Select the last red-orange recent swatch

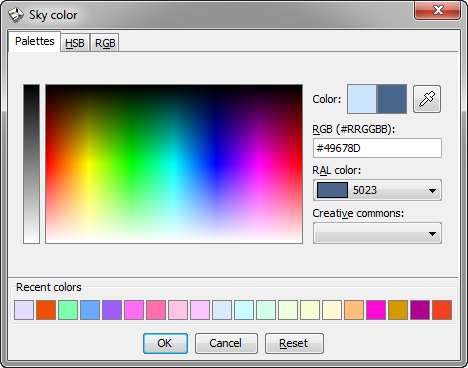click(442, 310)
